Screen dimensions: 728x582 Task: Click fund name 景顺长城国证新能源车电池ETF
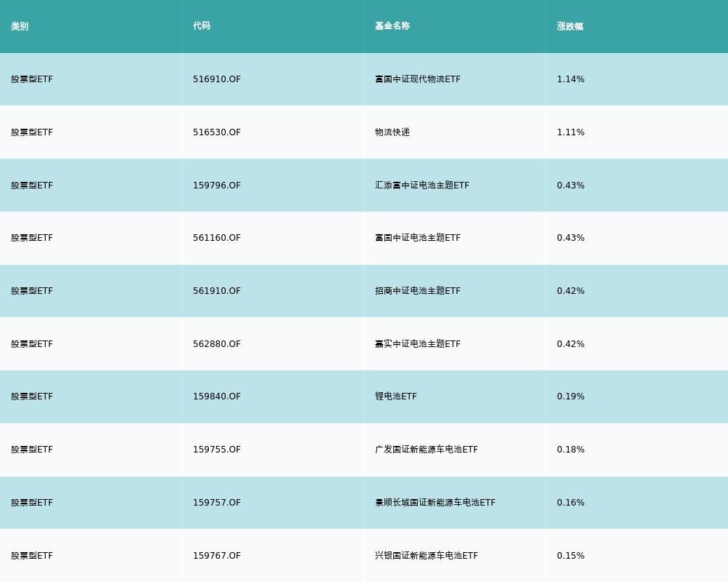pos(435,503)
